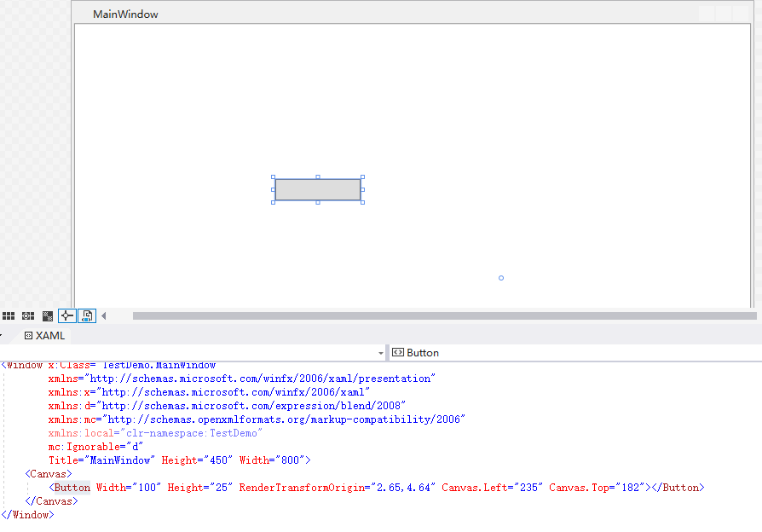Click the <Canvas> opening tag in code
762x532 pixels.
tap(49, 474)
